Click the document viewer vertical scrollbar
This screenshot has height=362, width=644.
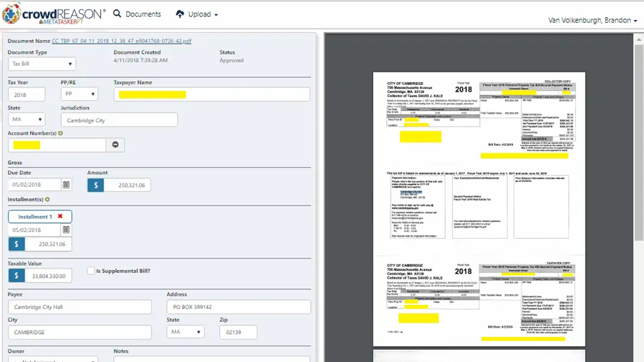(639, 143)
